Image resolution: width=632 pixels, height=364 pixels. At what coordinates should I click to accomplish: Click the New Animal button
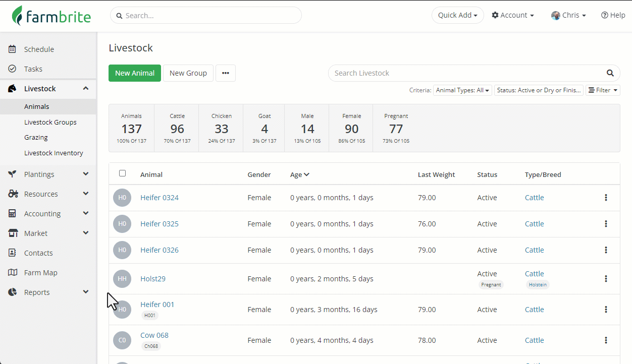click(x=135, y=73)
